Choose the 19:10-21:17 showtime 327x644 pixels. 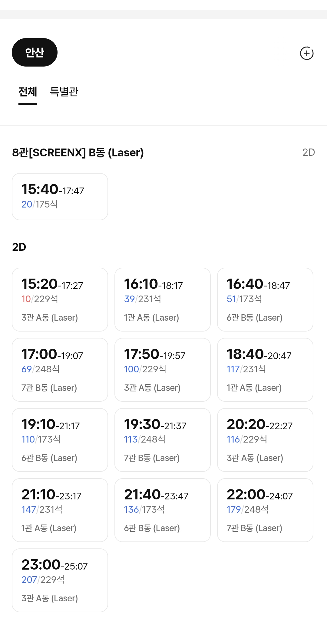(60, 440)
